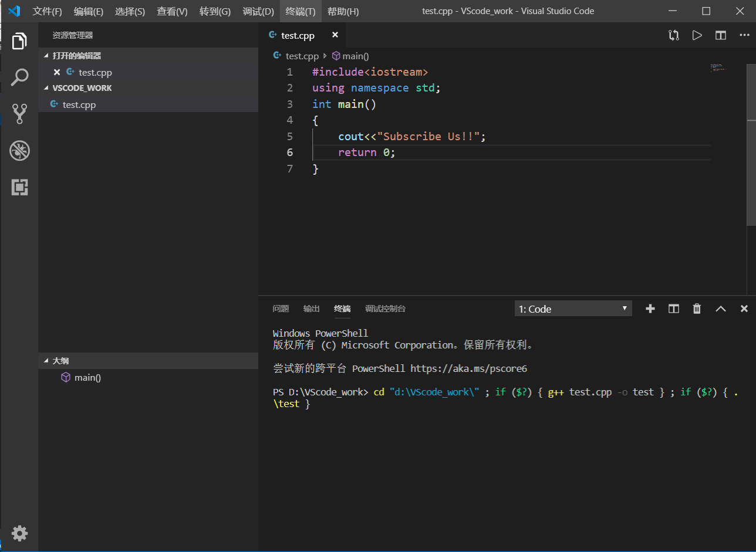Maximize the VS Code window

[706, 11]
